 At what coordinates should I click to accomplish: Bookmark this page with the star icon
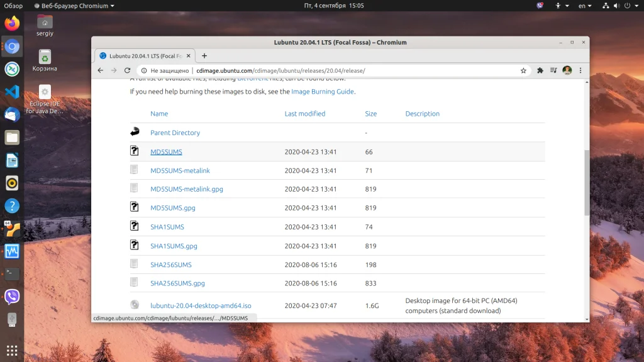click(x=523, y=70)
